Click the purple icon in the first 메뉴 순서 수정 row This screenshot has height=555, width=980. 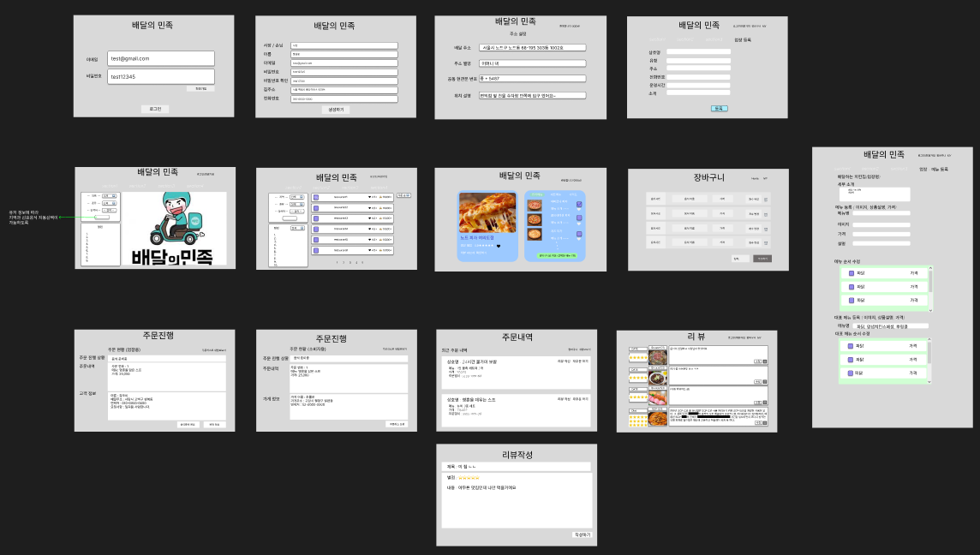tap(852, 273)
